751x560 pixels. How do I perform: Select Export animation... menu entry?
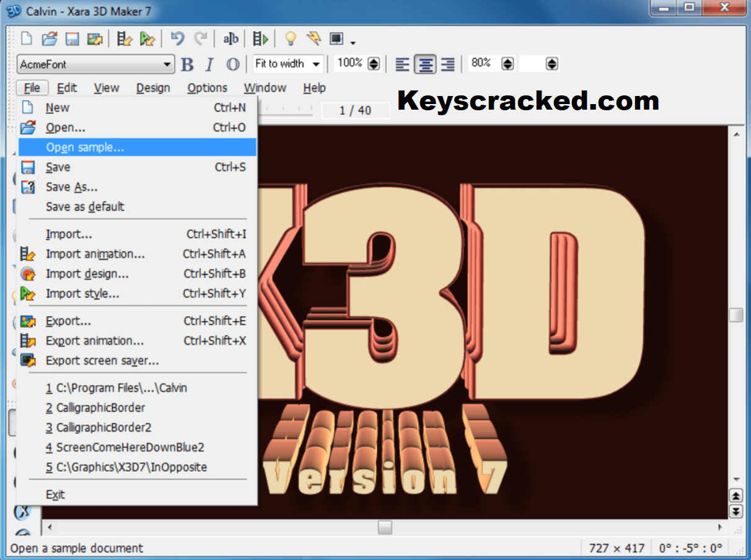click(137, 341)
